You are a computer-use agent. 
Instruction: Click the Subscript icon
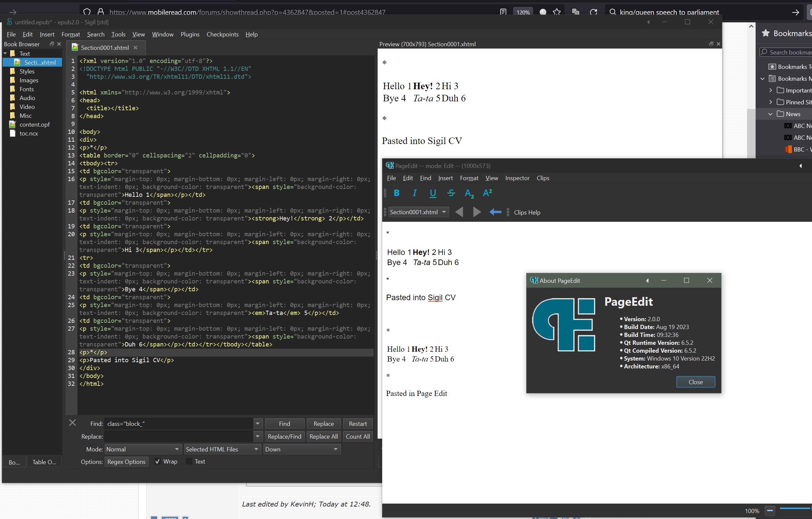(469, 193)
